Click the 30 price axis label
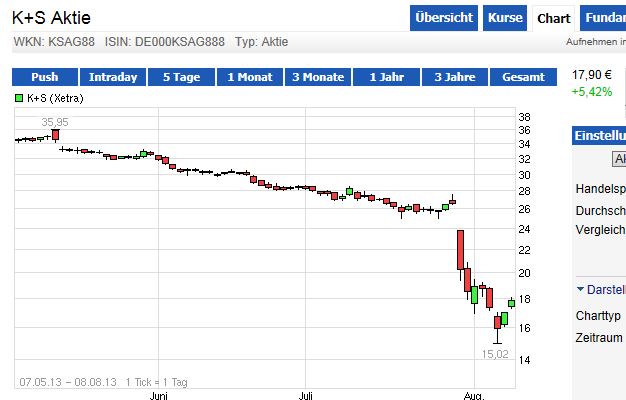 click(524, 175)
